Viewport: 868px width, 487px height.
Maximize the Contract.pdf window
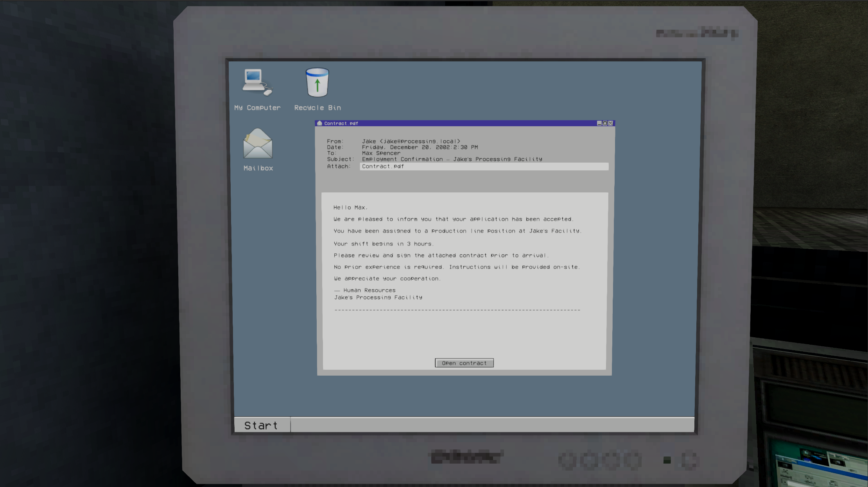605,123
